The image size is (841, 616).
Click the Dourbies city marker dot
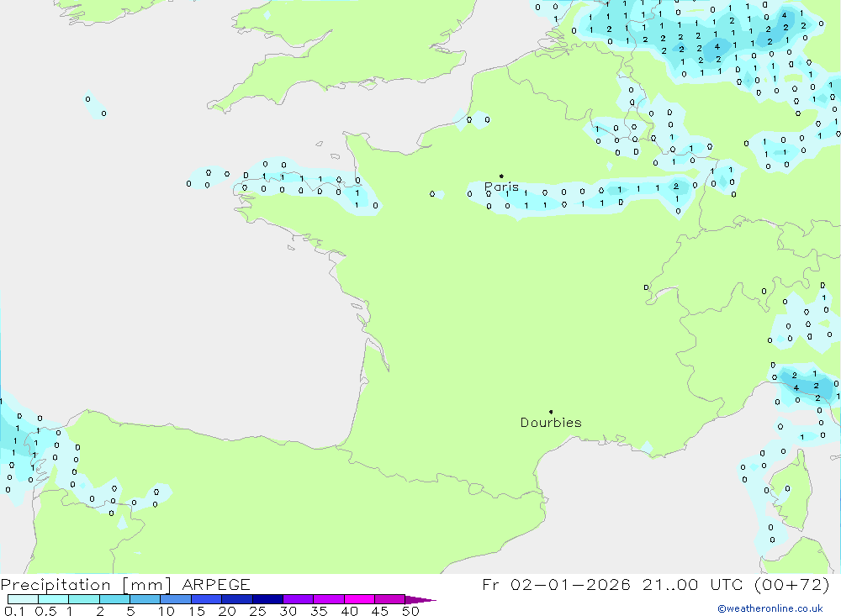[x=551, y=412]
